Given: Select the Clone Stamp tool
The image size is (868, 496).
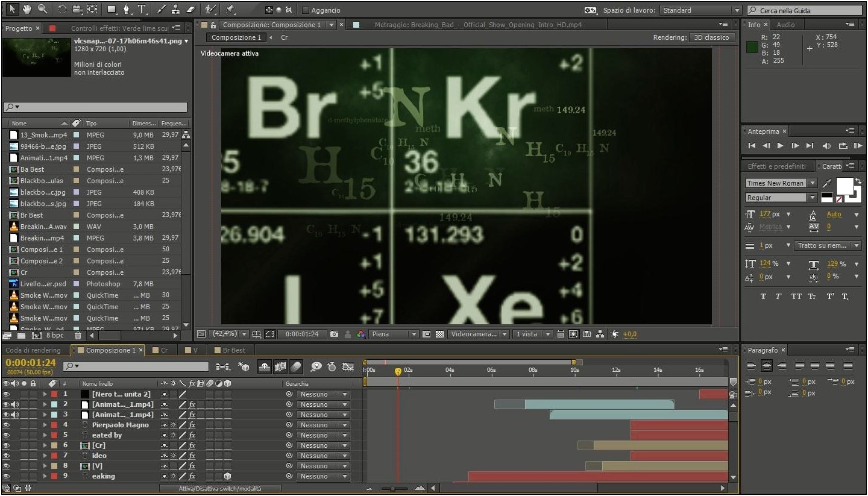Looking at the screenshot, I should [175, 10].
